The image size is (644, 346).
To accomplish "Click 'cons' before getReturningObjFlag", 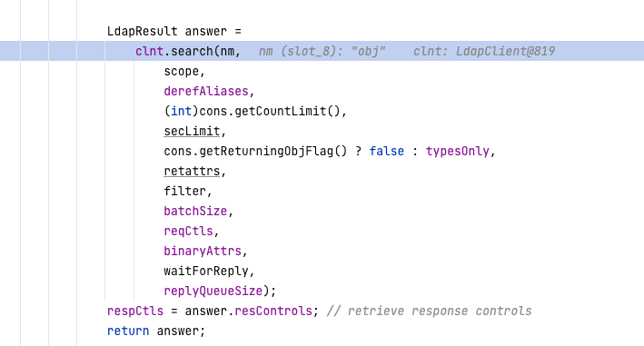I will [x=177, y=151].
